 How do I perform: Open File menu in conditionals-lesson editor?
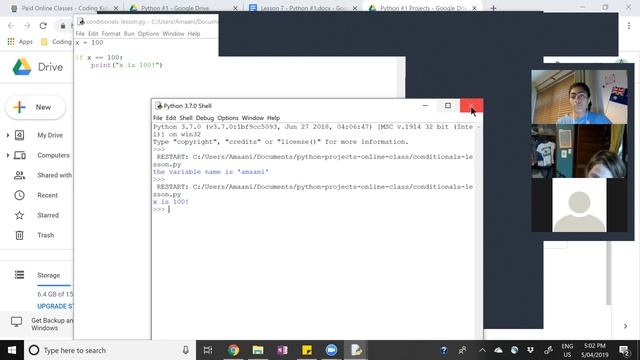point(80,34)
